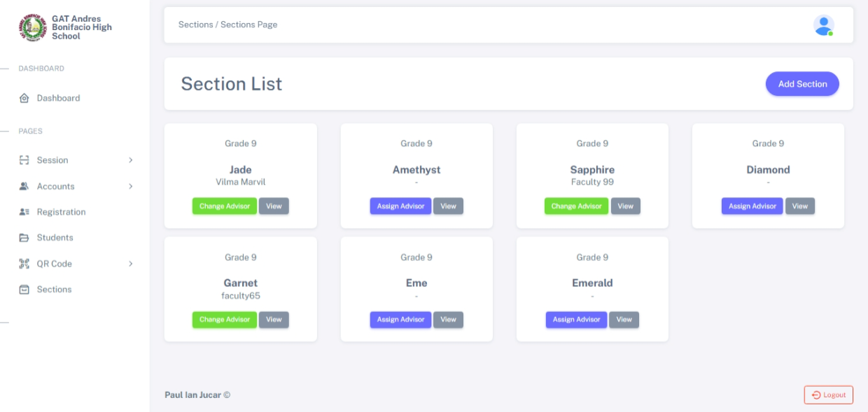Click the Dashboard home icon
Image resolution: width=868 pixels, height=412 pixels.
tap(24, 99)
